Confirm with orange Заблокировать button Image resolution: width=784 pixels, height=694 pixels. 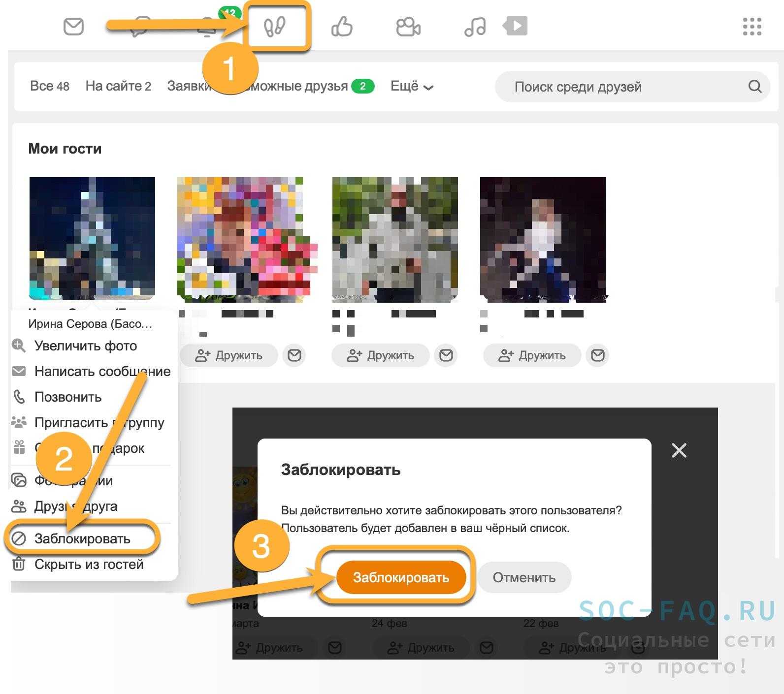[x=401, y=577]
